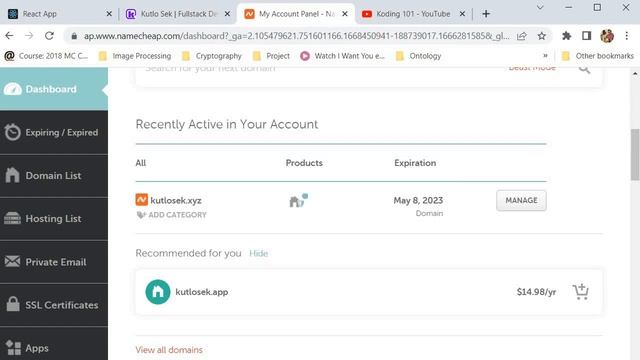Click the Expiring clock icon
The height and width of the screenshot is (360, 640).
[13, 132]
